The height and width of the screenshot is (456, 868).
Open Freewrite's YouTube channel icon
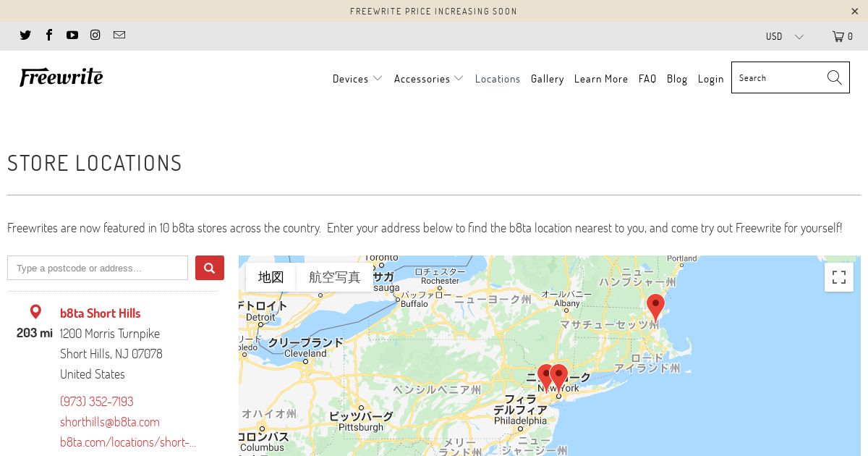pos(72,35)
